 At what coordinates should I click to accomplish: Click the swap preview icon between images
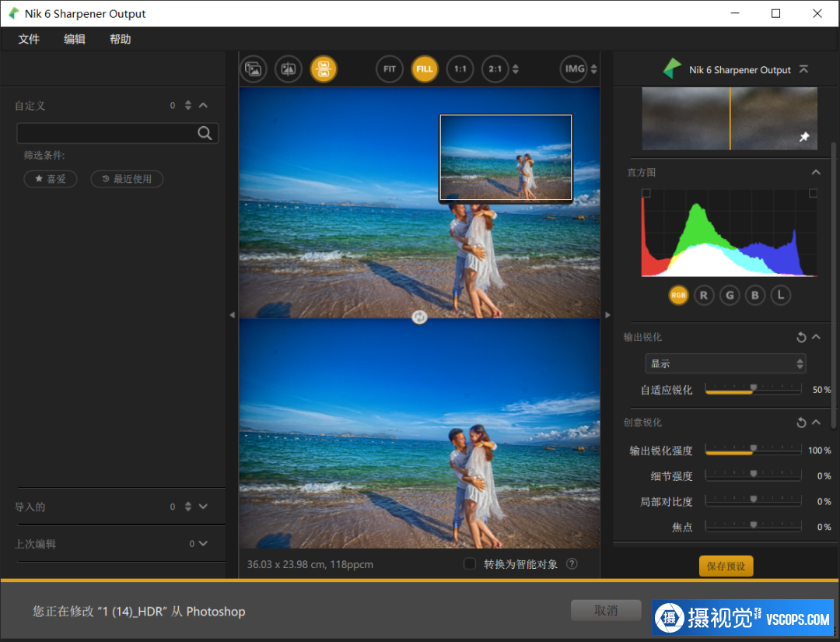coord(419,317)
